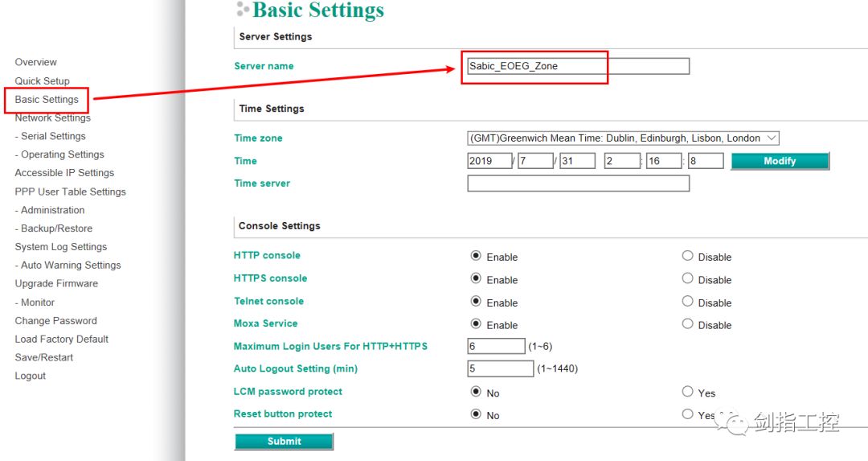
Task: Disable Telnet console radio button
Action: coord(687,301)
